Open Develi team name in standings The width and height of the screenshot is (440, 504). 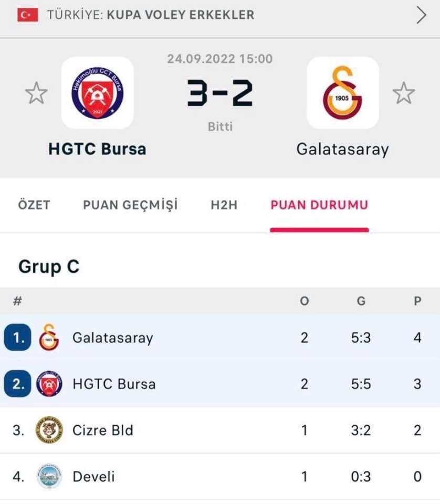tap(93, 477)
